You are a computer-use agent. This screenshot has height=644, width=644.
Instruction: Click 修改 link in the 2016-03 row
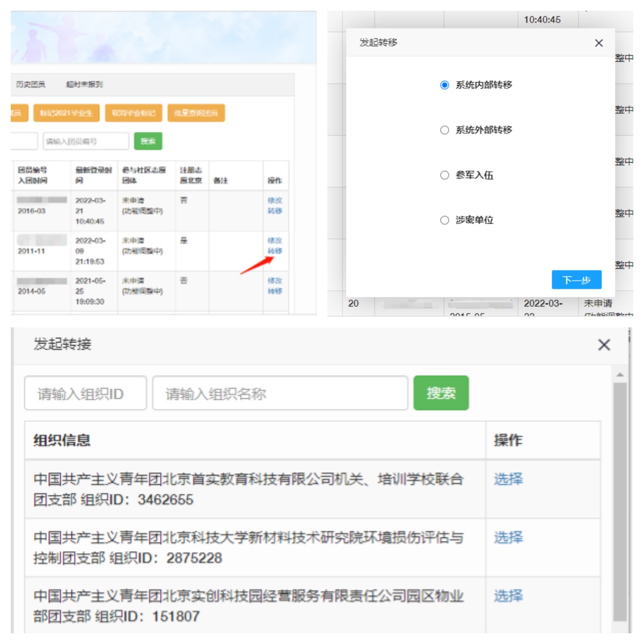coord(275,200)
